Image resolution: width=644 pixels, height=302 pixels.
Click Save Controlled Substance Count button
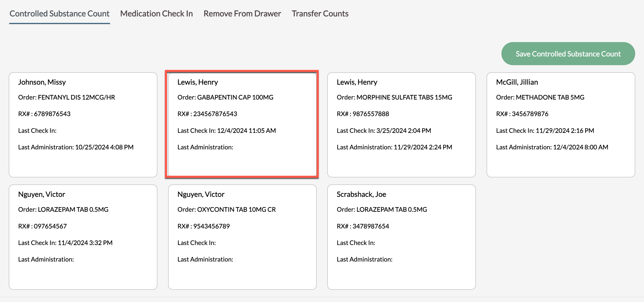coord(568,54)
